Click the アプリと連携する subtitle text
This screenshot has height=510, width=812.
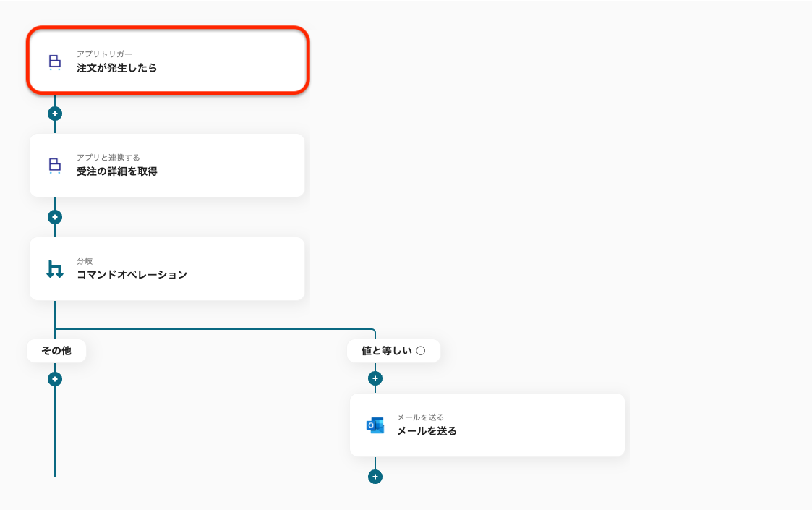pyautogui.click(x=108, y=158)
